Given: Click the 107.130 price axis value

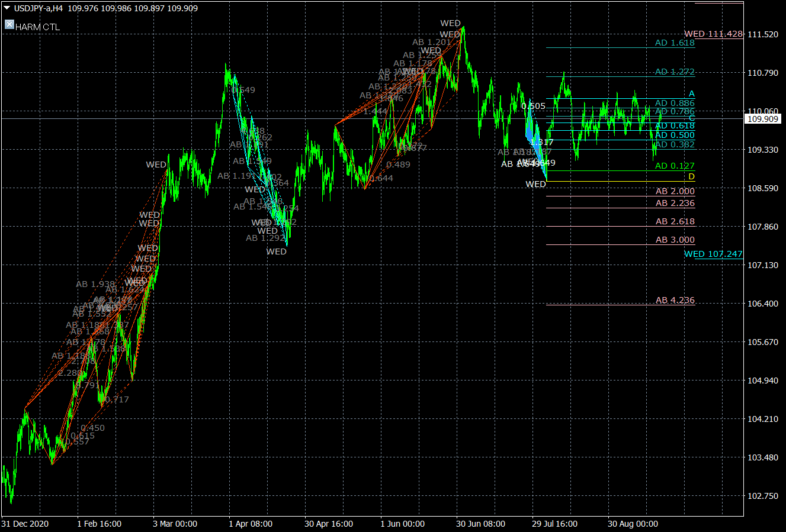Looking at the screenshot, I should 763,265.
